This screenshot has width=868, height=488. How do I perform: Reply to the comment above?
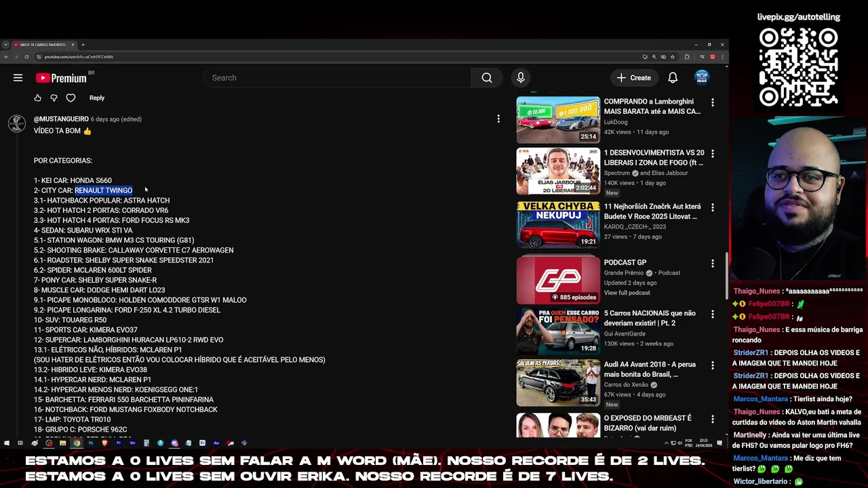(x=97, y=98)
